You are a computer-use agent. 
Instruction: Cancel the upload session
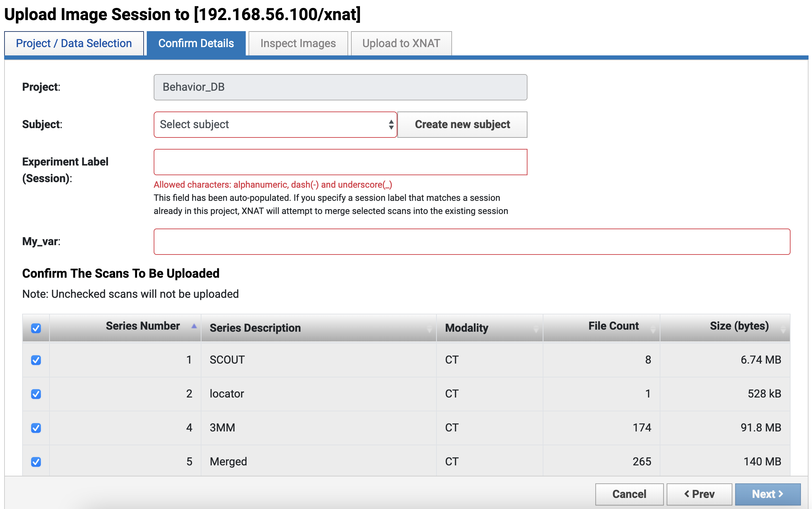[x=629, y=494]
